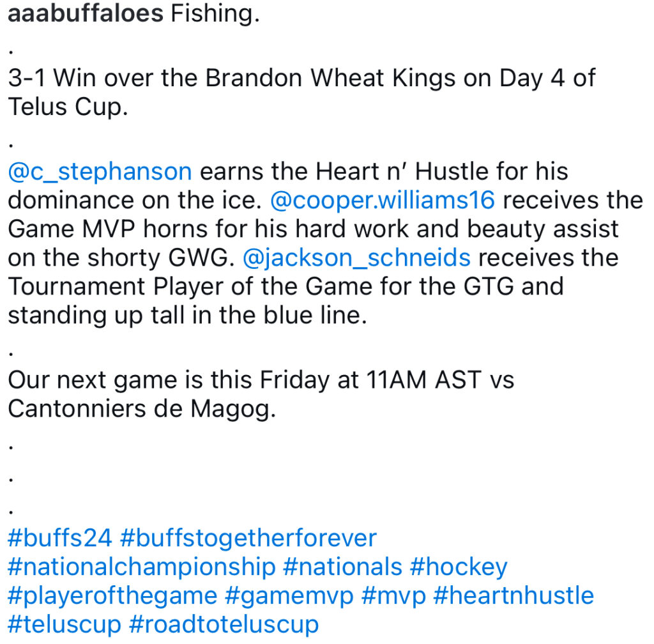Open the #buffs24 hashtag
654x644 pixels.
(x=60, y=538)
